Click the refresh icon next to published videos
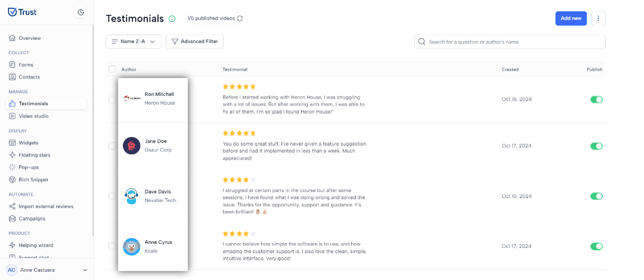 coord(240,18)
